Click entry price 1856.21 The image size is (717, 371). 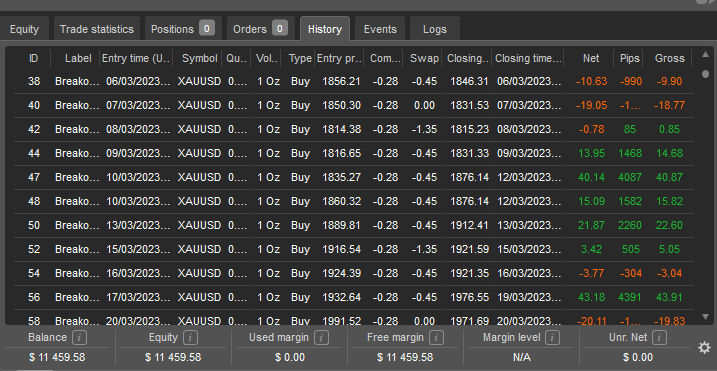pos(341,81)
